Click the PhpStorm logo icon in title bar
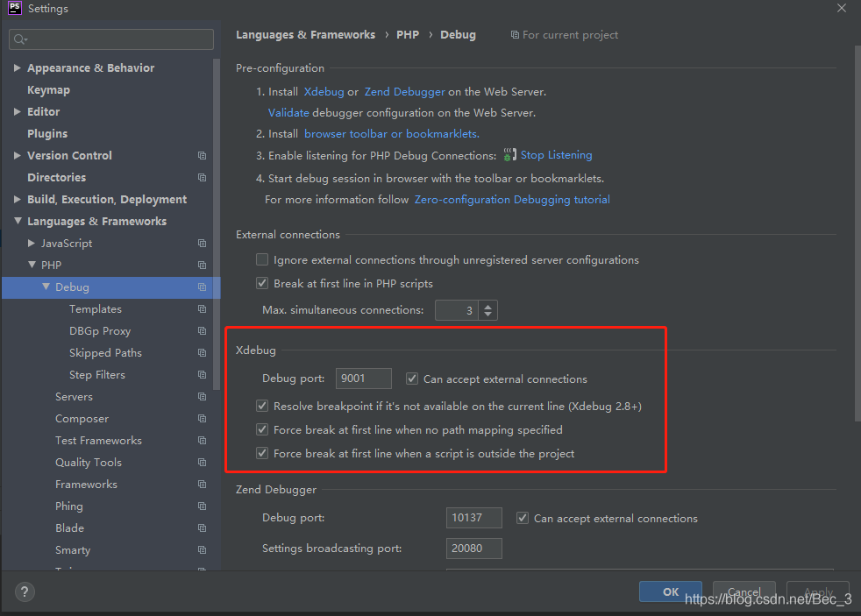The width and height of the screenshot is (861, 616). pos(15,8)
